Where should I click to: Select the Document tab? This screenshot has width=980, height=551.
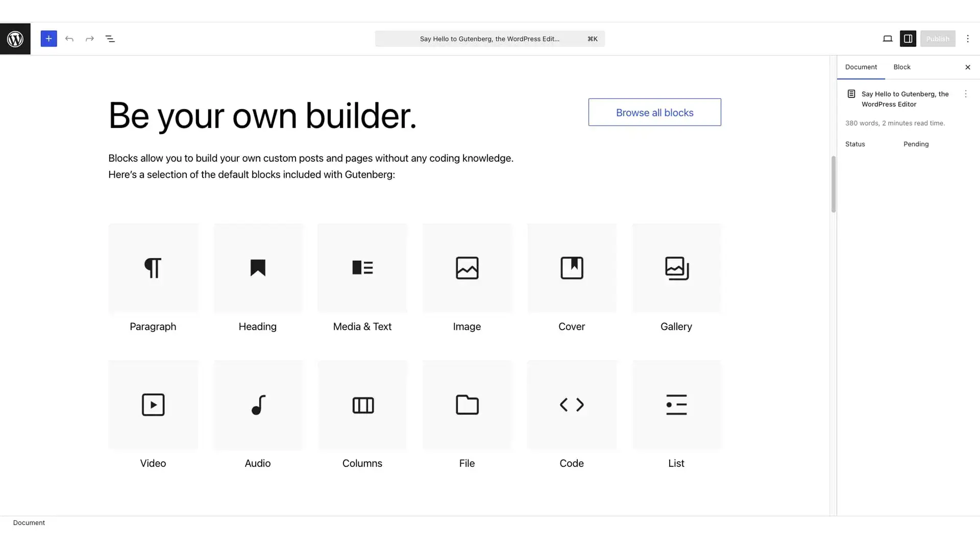pos(861,67)
